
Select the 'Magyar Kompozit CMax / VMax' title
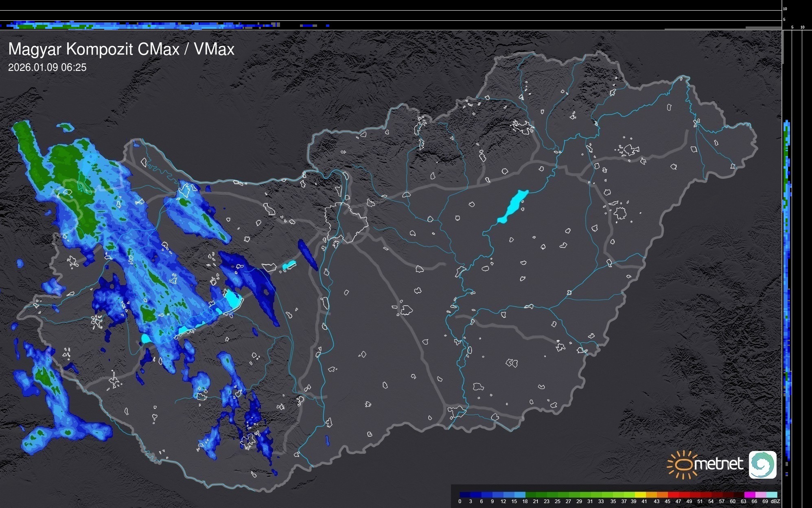click(x=121, y=49)
